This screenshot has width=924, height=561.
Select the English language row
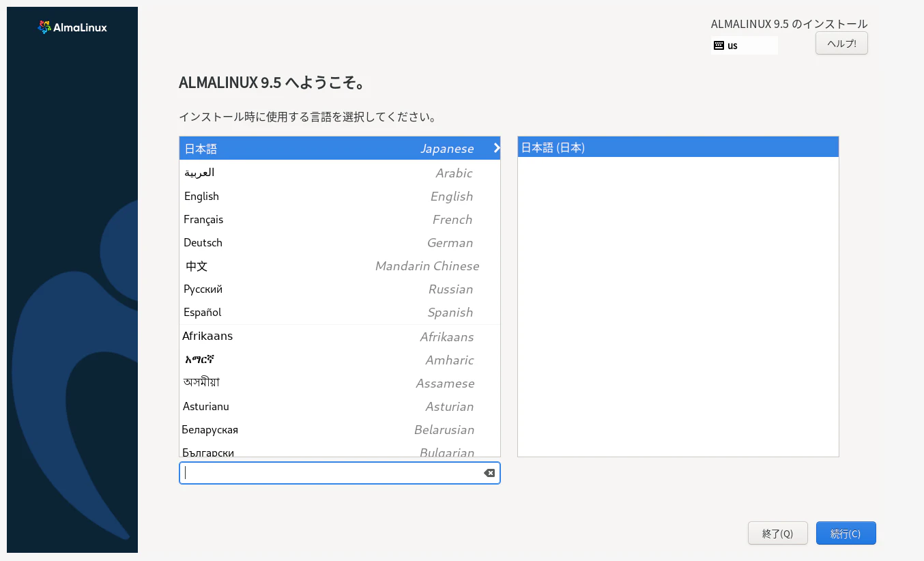(x=340, y=196)
